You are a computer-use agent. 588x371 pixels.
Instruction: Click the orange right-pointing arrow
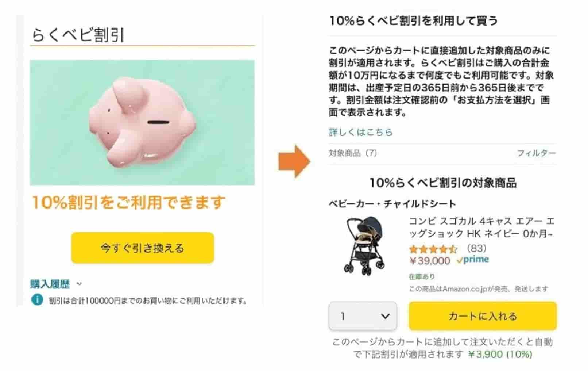[294, 161]
